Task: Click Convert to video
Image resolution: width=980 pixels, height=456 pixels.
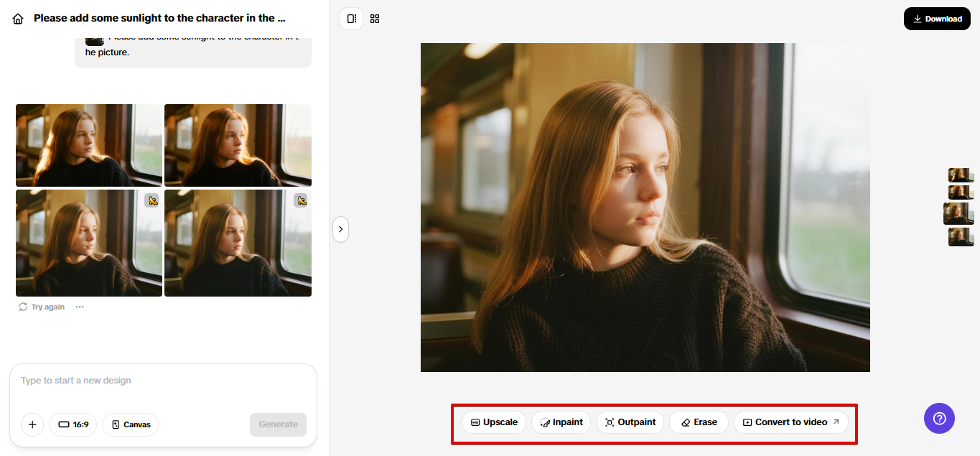Action: [x=790, y=422]
